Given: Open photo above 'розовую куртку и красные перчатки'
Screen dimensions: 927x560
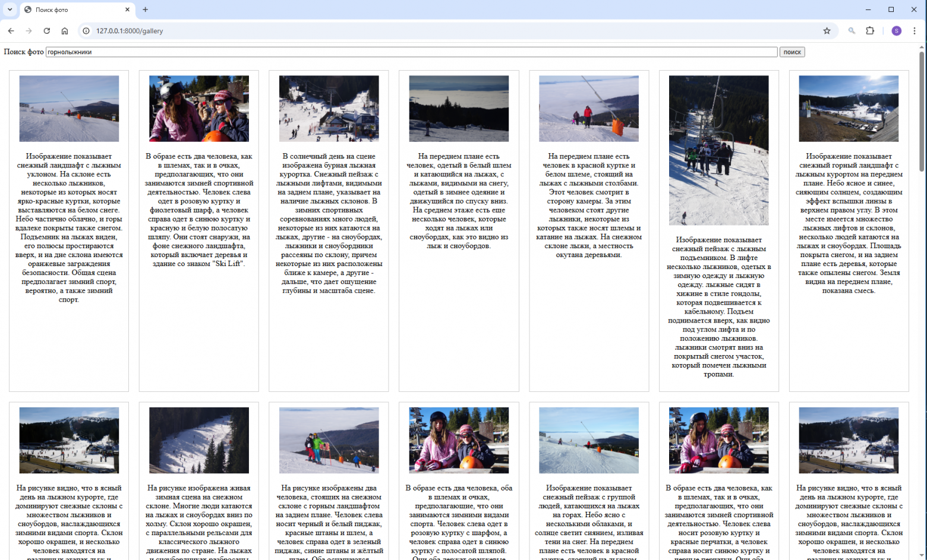Looking at the screenshot, I should pos(718,440).
